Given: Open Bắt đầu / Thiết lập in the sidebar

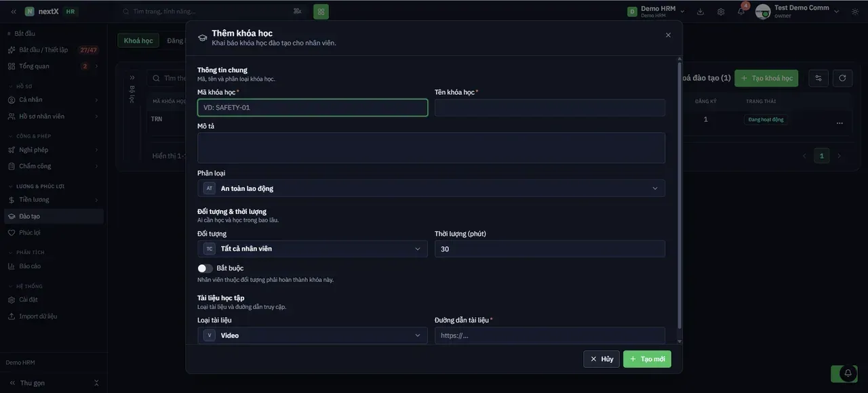Looking at the screenshot, I should (x=54, y=50).
